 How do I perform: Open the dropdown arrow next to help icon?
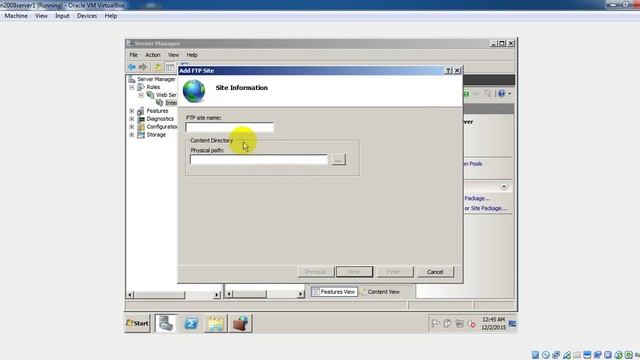click(x=509, y=94)
